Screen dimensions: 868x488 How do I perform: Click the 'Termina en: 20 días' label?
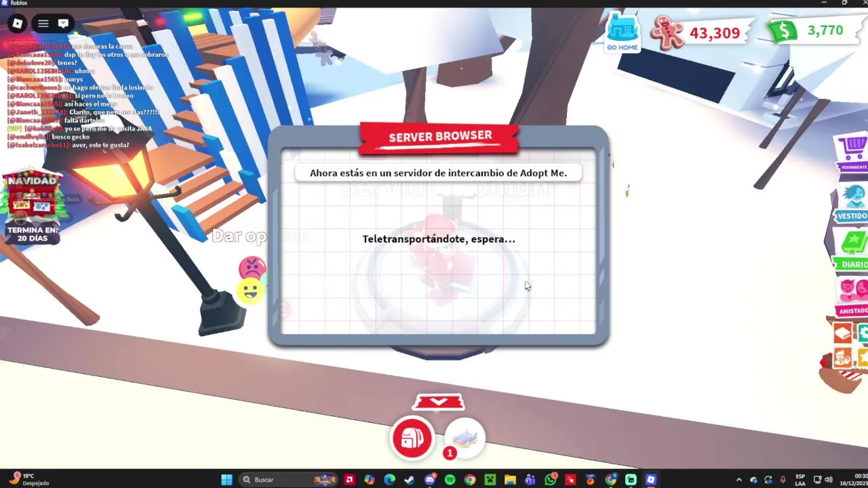click(32, 235)
